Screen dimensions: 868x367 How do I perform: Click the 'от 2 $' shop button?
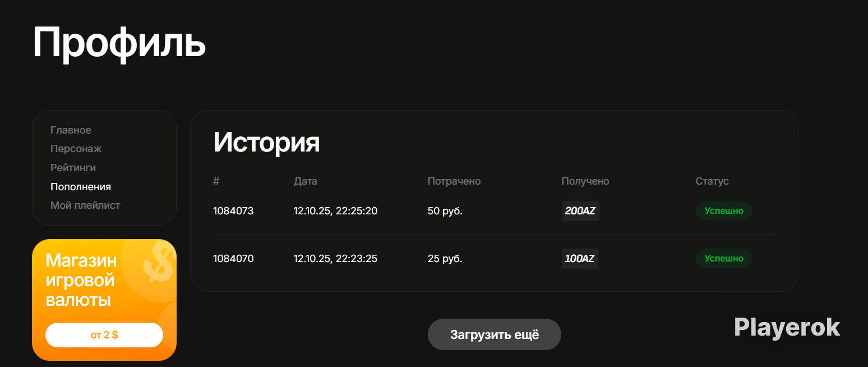pyautogui.click(x=104, y=335)
